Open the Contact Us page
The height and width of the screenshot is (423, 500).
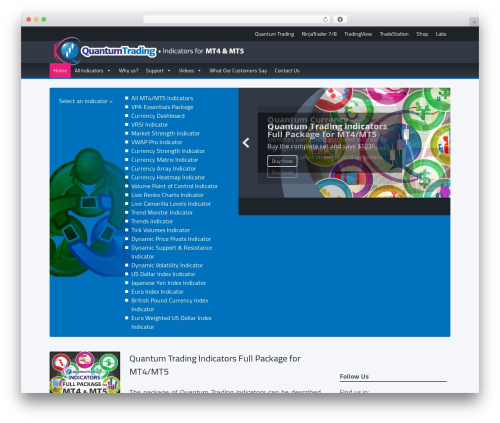click(287, 71)
